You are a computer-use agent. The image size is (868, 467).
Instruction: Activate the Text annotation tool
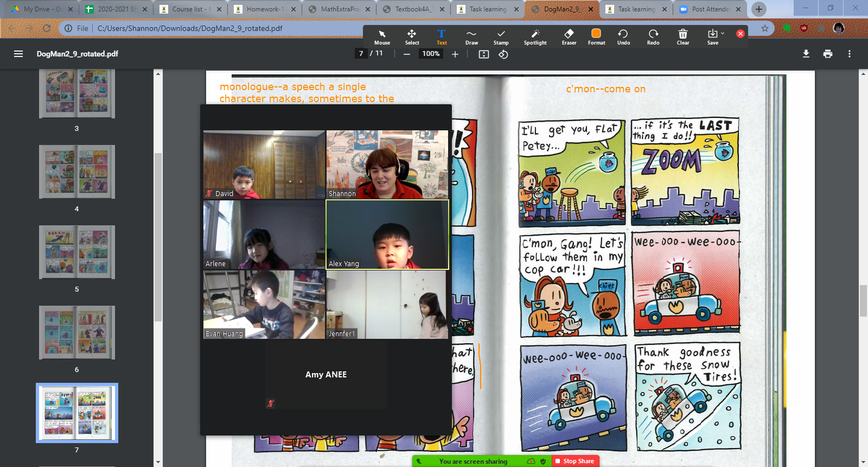point(442,37)
